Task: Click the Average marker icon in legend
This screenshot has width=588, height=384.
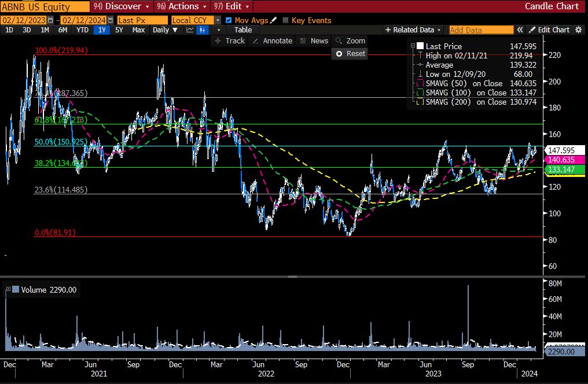Action: coord(420,65)
